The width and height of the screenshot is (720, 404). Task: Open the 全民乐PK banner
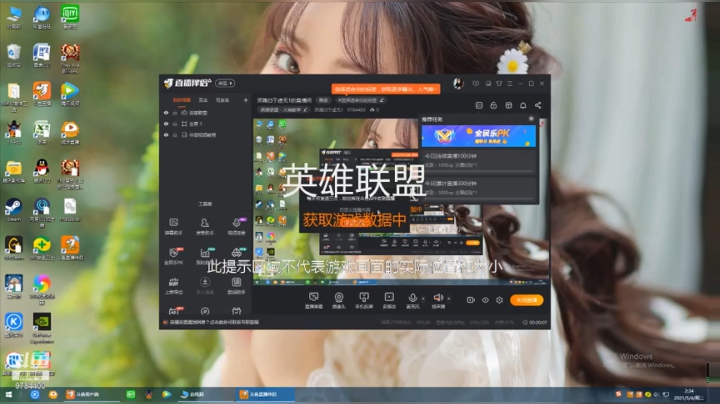pos(478,136)
